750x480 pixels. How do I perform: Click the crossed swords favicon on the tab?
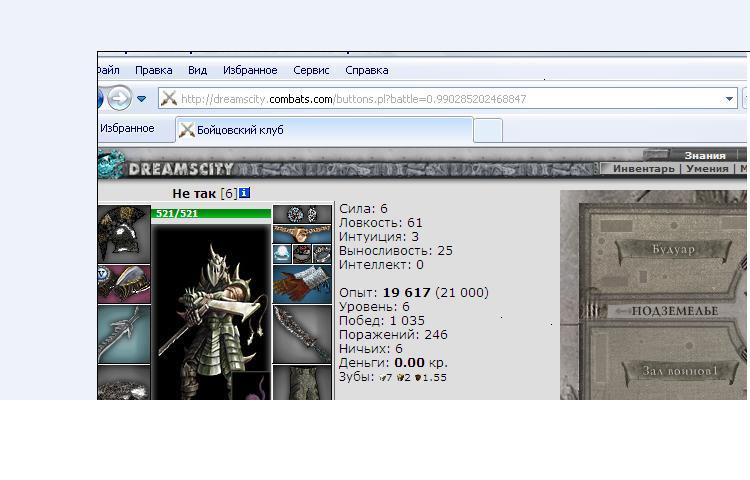(x=187, y=130)
